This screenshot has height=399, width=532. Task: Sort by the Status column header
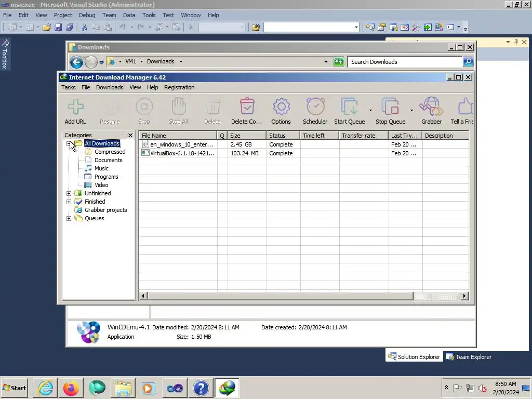(x=283, y=136)
